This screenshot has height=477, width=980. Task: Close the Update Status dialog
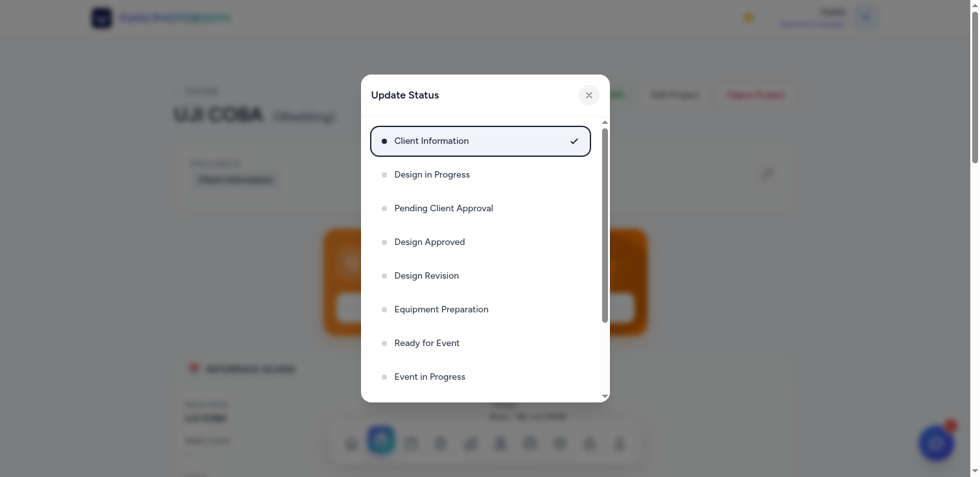[589, 95]
